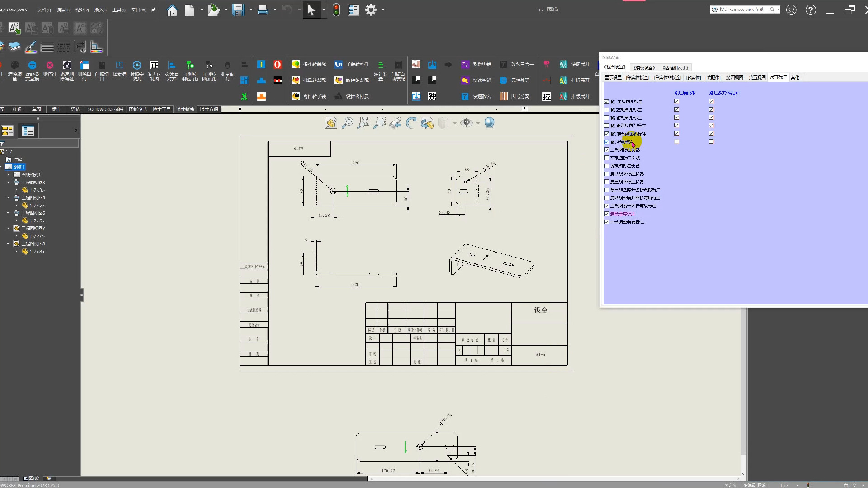Click the 设计树材质 button
The height and width of the screenshot is (488, 868).
tap(352, 96)
